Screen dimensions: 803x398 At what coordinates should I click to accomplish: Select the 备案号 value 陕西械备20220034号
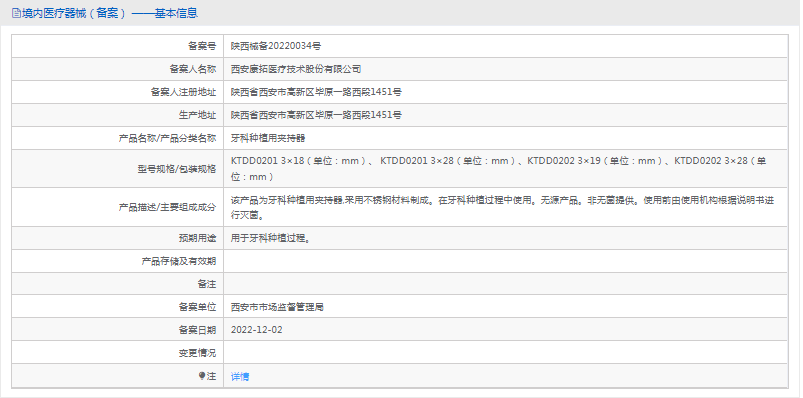tap(276, 46)
